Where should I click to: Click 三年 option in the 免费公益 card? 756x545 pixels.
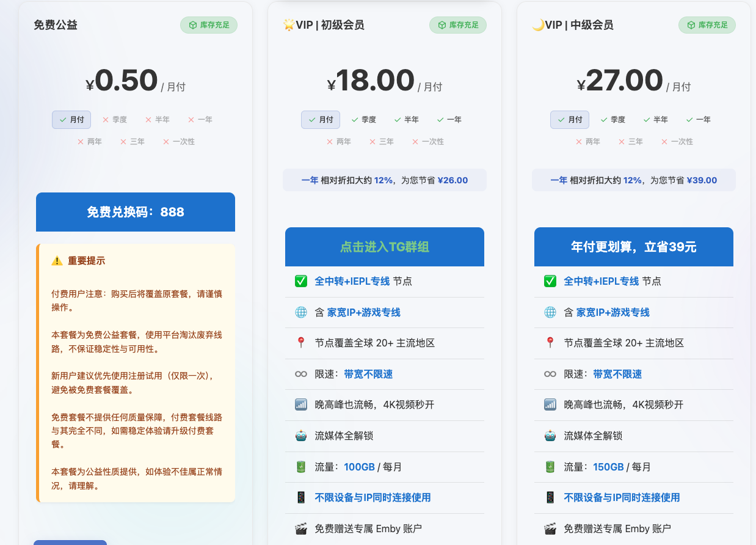point(133,142)
